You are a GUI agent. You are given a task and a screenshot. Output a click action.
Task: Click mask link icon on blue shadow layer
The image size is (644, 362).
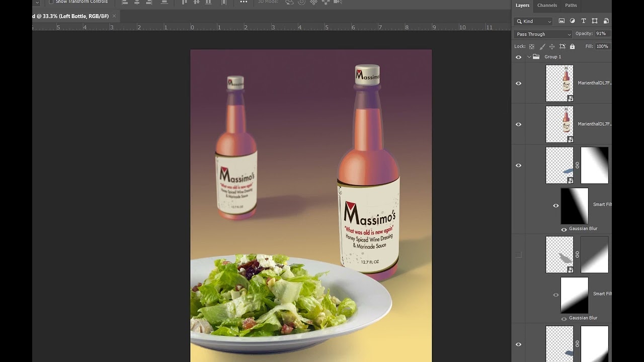click(x=577, y=165)
